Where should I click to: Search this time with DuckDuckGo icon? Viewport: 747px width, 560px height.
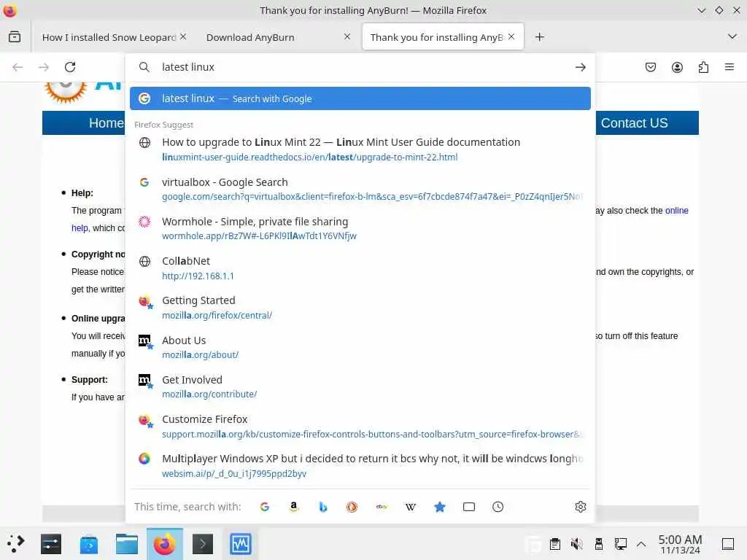pyautogui.click(x=352, y=507)
